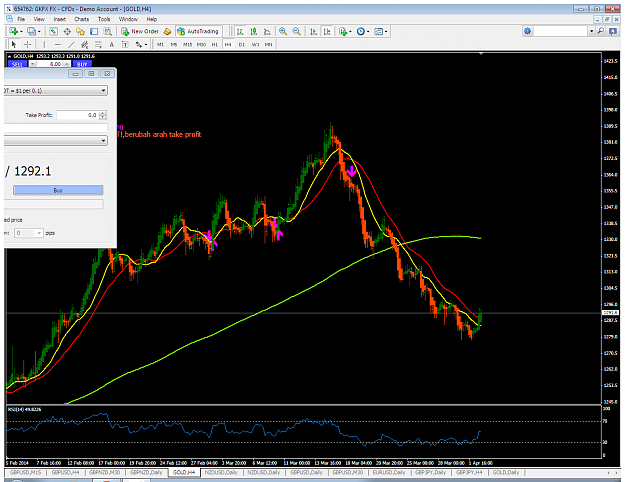
Task: Click the Take Profit stepper arrows
Action: (103, 115)
